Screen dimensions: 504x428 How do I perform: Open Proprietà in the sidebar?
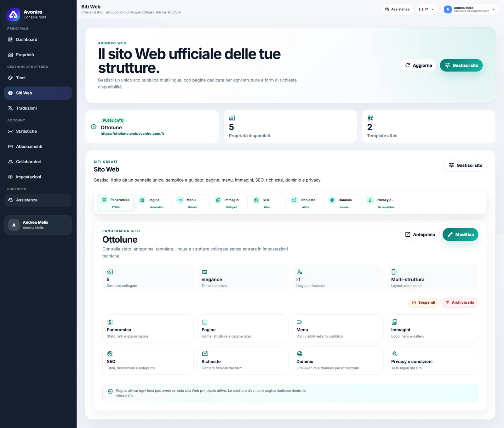(x=38, y=55)
